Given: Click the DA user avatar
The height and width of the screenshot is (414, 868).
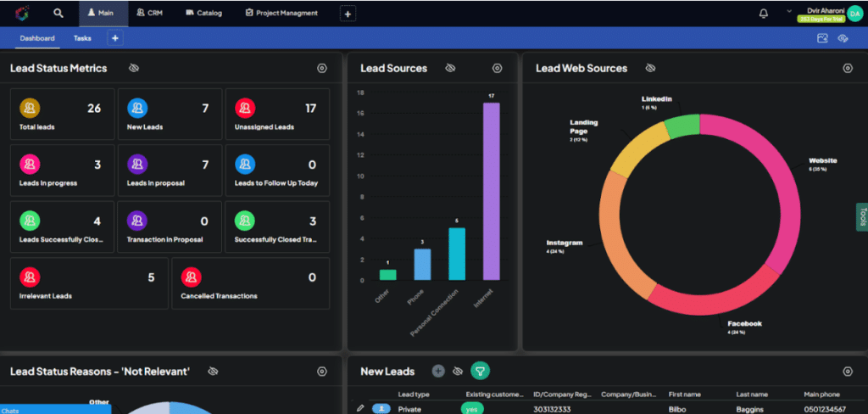Looking at the screenshot, I should pyautogui.click(x=854, y=14).
